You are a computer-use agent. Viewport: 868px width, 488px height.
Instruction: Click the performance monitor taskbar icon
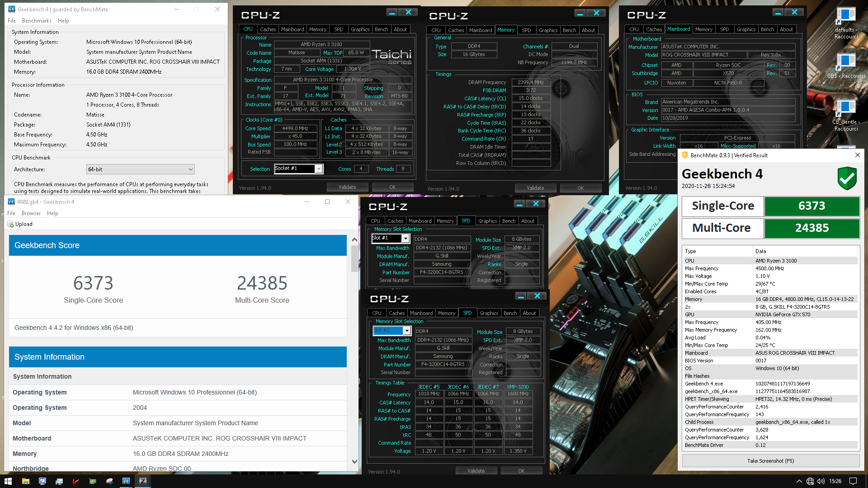coord(59,481)
